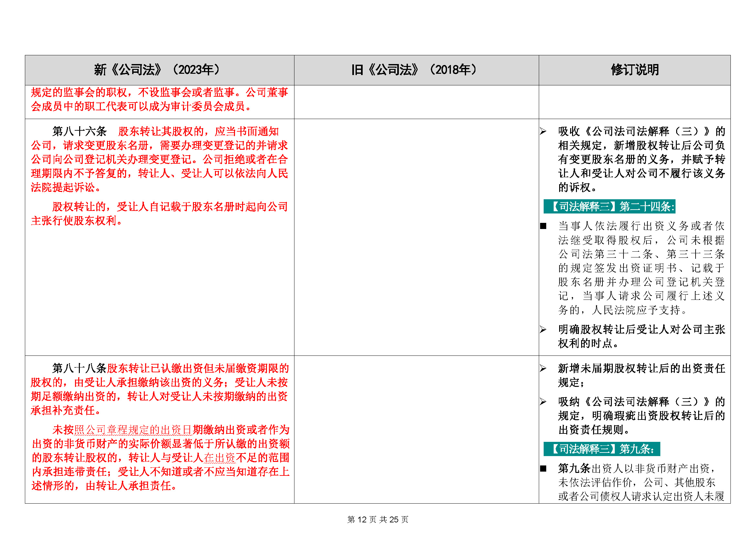This screenshot has width=756, height=535.
Task: Click the 第八十六条 article heading
Action: click(80, 132)
